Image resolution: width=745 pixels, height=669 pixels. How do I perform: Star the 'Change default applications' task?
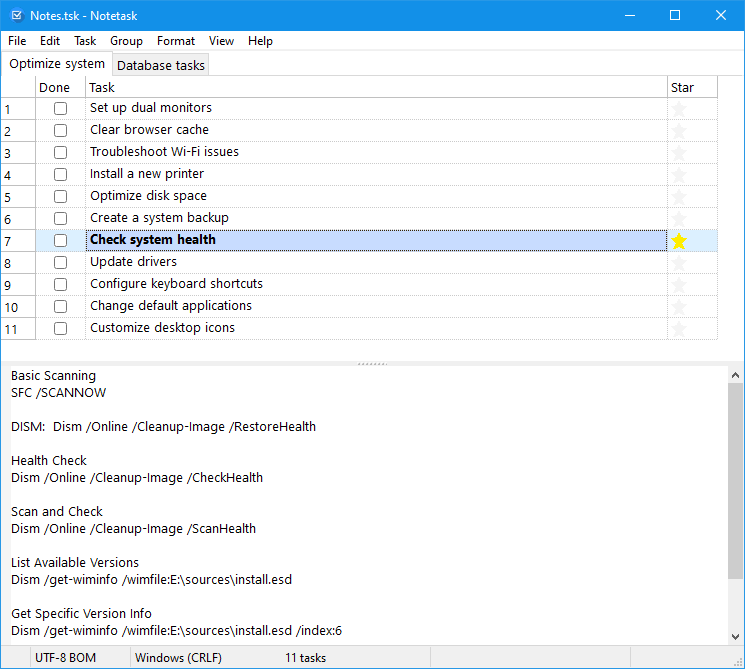click(679, 307)
